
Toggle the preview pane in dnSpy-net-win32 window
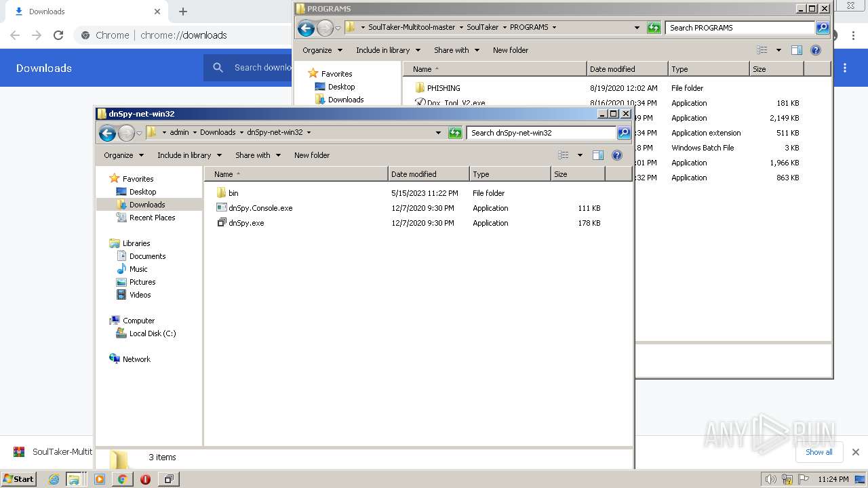pyautogui.click(x=598, y=155)
